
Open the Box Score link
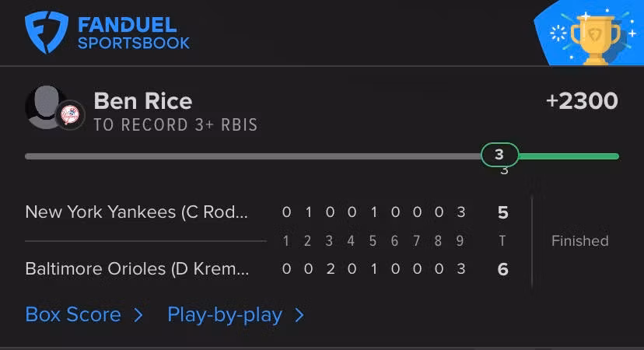tap(73, 314)
